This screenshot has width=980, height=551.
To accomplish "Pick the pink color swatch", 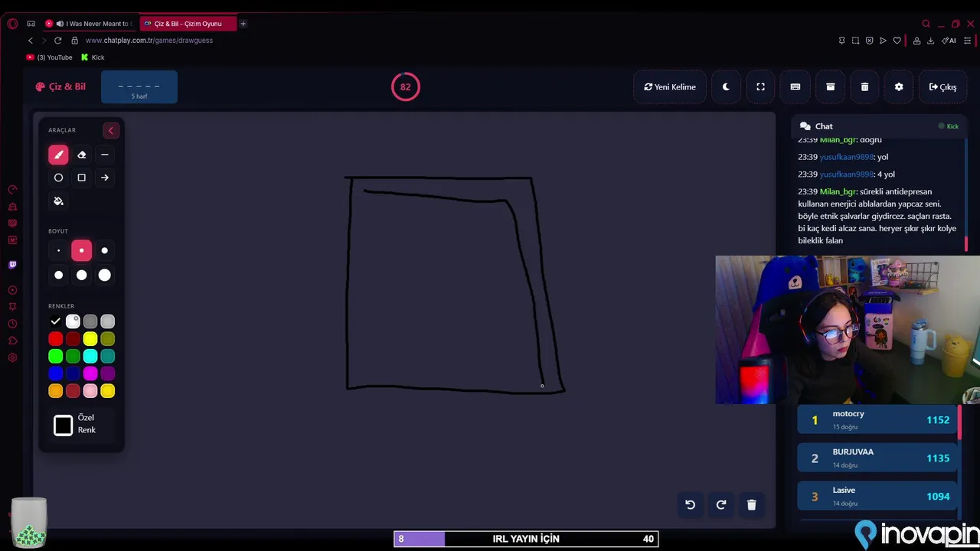I will tap(90, 391).
